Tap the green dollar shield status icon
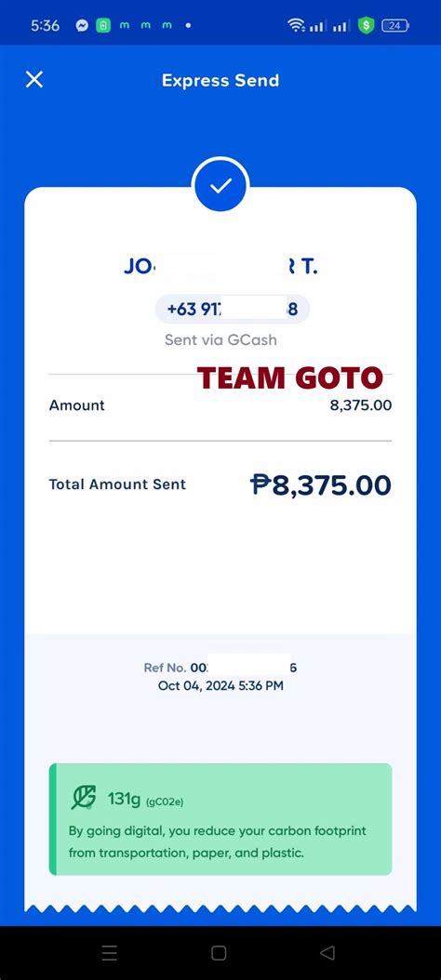441x980 pixels. 366,26
